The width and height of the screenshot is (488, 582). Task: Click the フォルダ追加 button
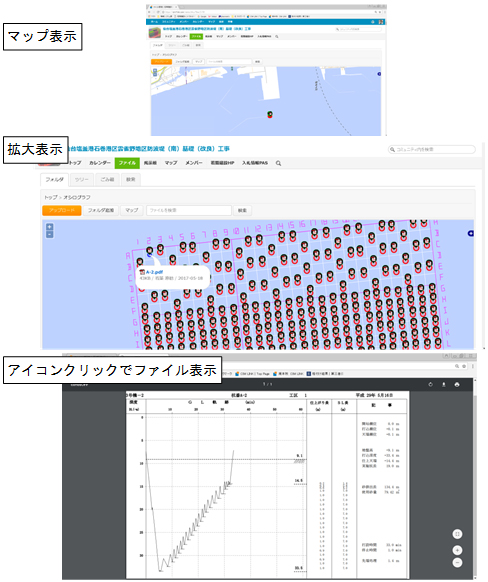[101, 210]
